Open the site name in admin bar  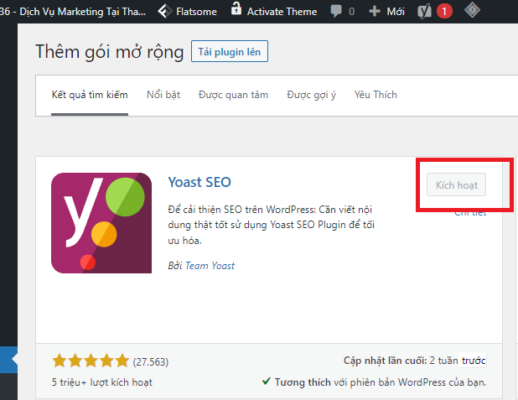pos(73,12)
